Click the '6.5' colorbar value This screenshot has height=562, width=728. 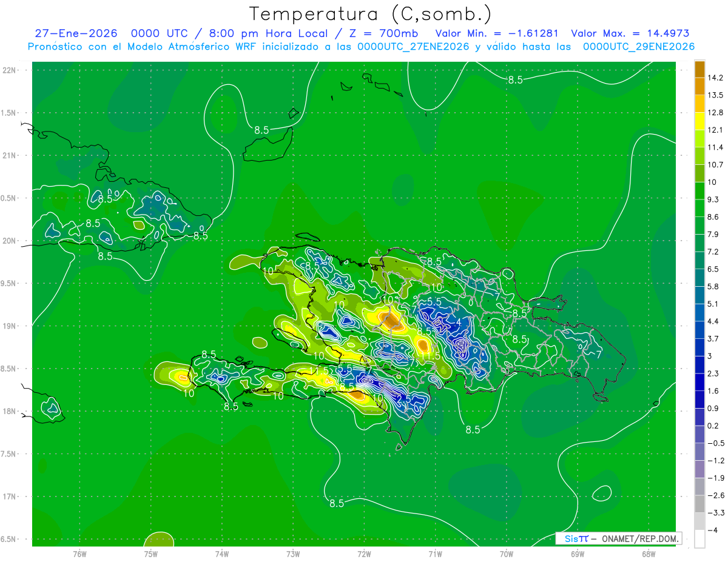[x=713, y=269]
